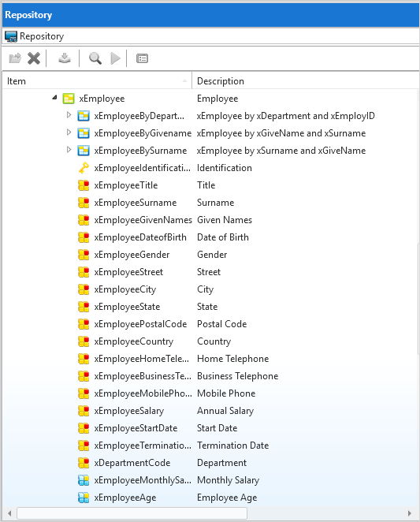This screenshot has height=522, width=420.
Task: Click the blue field icon of xEmployeeAge
Action: click(x=84, y=498)
